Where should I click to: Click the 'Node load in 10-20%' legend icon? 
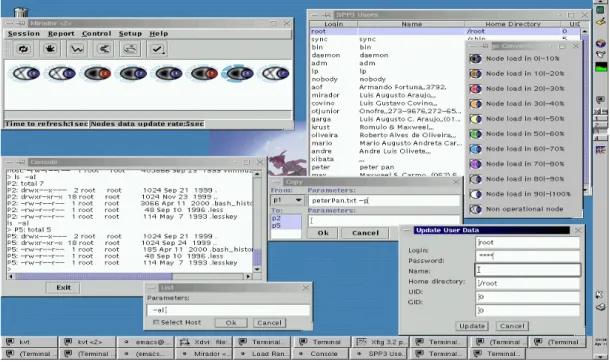(x=475, y=73)
